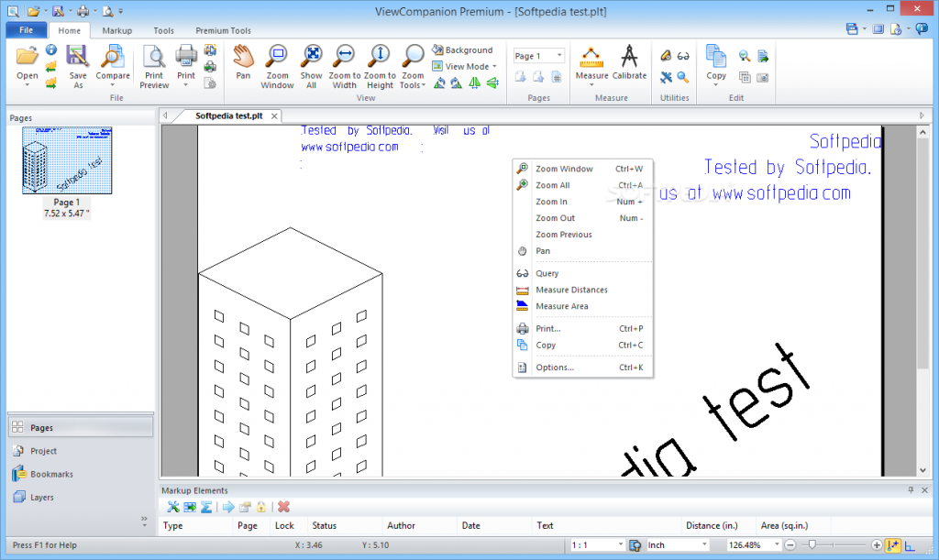Click the Show All icon
This screenshot has width=939, height=560.
point(311,66)
